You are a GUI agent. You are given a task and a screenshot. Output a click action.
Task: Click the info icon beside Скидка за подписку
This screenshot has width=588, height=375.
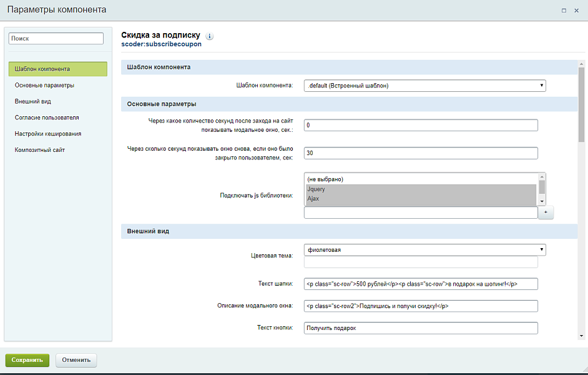pyautogui.click(x=210, y=36)
